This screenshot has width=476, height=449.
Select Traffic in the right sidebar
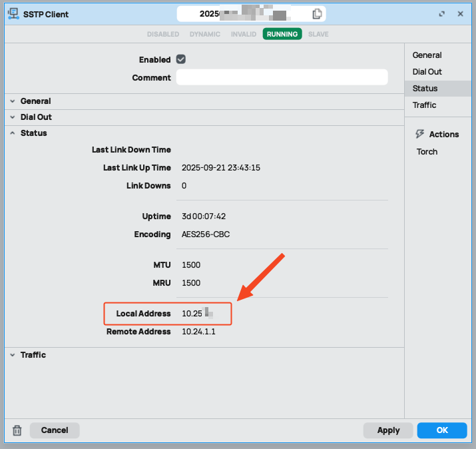coord(424,105)
